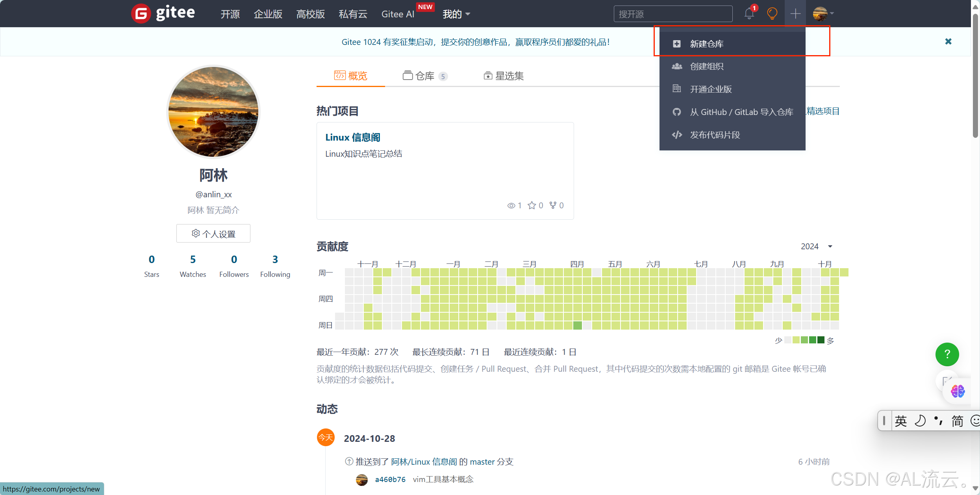The image size is (980, 495).
Task: Click the orange lightbulb icon
Action: click(x=772, y=14)
